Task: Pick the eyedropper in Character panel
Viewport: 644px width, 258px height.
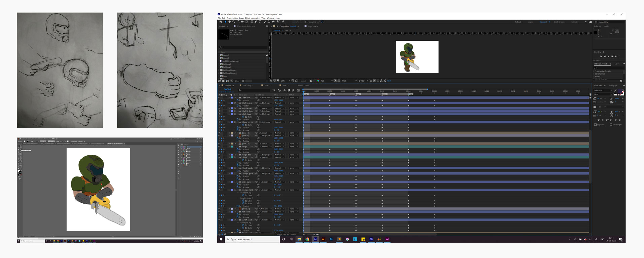Action: 615,91
